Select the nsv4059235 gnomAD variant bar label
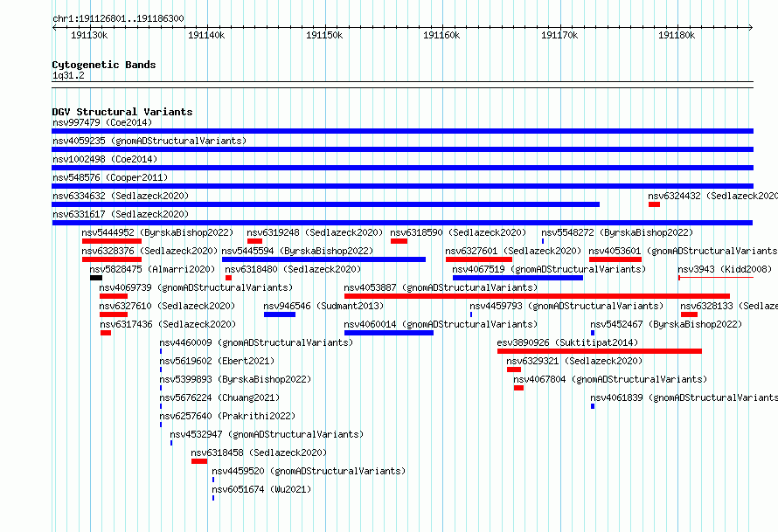 (149, 141)
